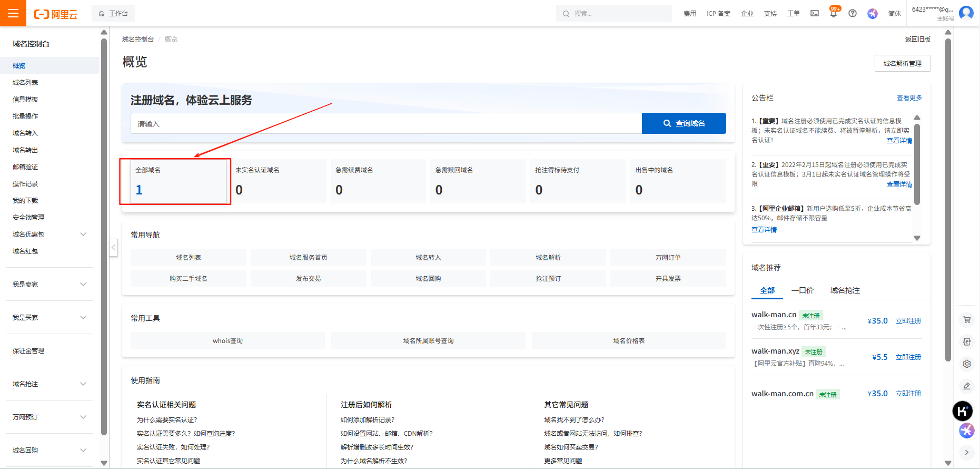This screenshot has height=469, width=980.
Task: Expand the 域名优惠包 sidebar menu
Action: coord(83,234)
